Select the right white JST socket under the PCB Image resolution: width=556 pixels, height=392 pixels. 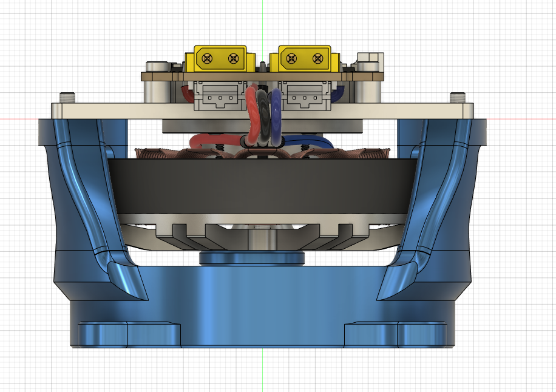click(x=305, y=96)
